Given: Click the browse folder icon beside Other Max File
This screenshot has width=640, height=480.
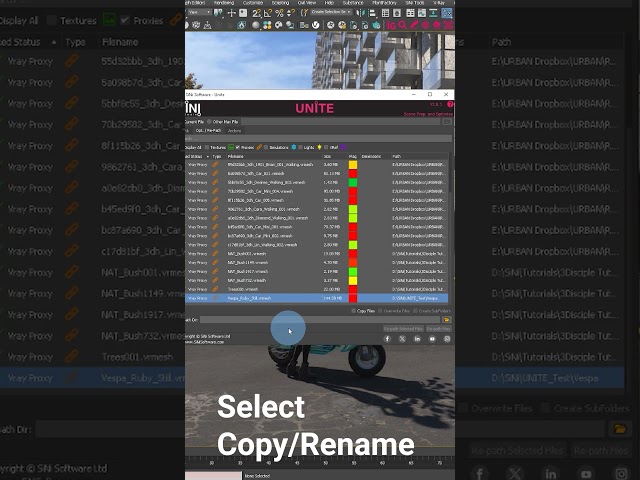Looking at the screenshot, I should 447,122.
